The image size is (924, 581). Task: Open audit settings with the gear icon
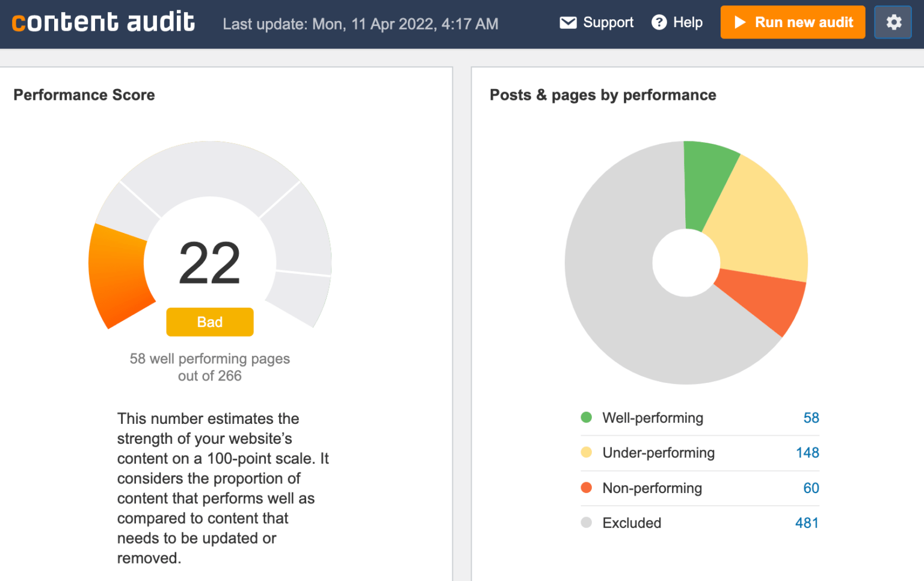coord(893,22)
